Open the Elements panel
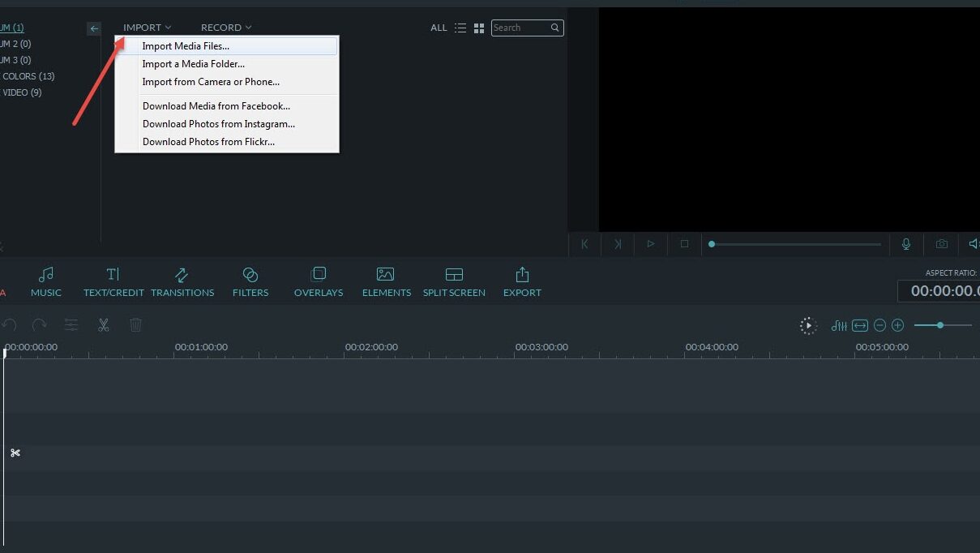Viewport: 980px width, 553px height. [x=387, y=282]
